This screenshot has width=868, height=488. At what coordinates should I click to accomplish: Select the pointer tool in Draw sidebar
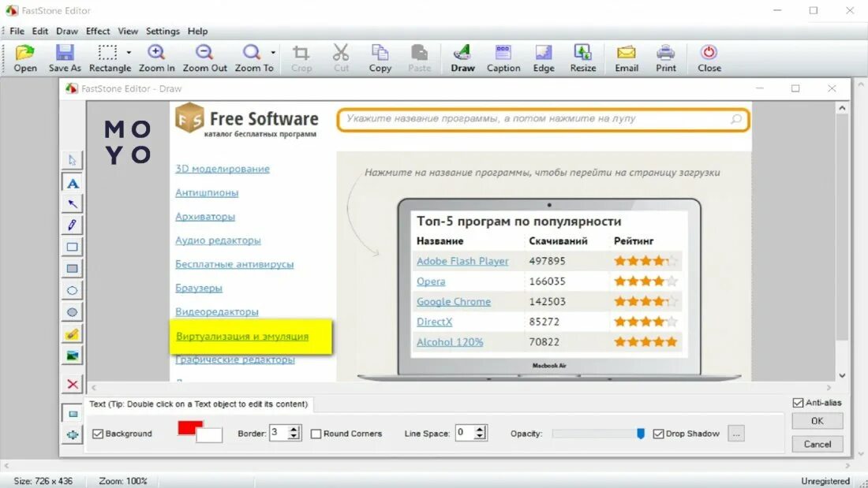tap(72, 160)
